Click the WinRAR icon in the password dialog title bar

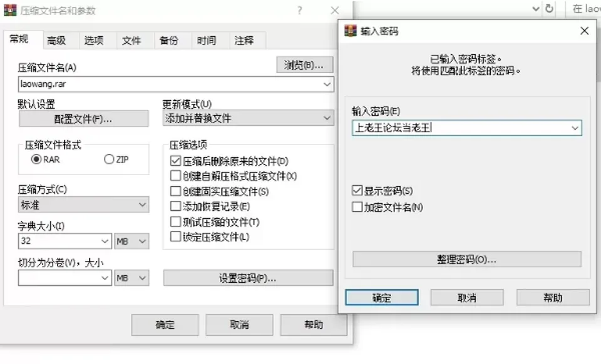[x=351, y=31]
